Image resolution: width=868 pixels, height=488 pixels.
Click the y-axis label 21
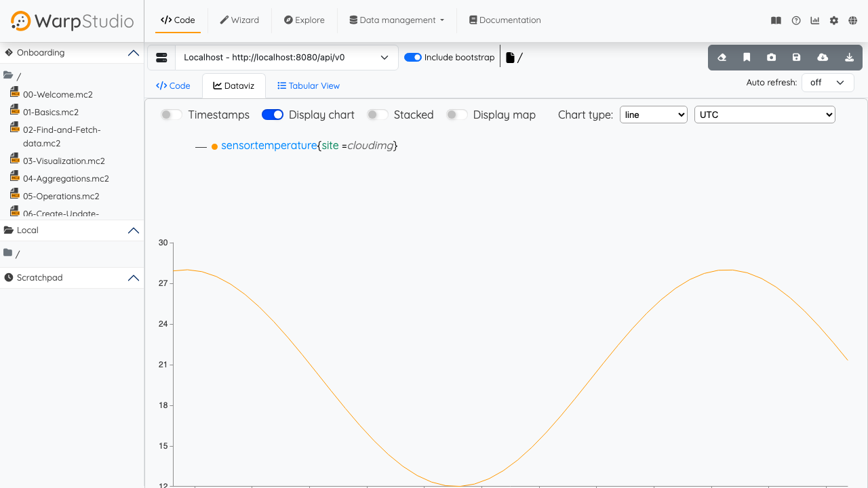(163, 365)
